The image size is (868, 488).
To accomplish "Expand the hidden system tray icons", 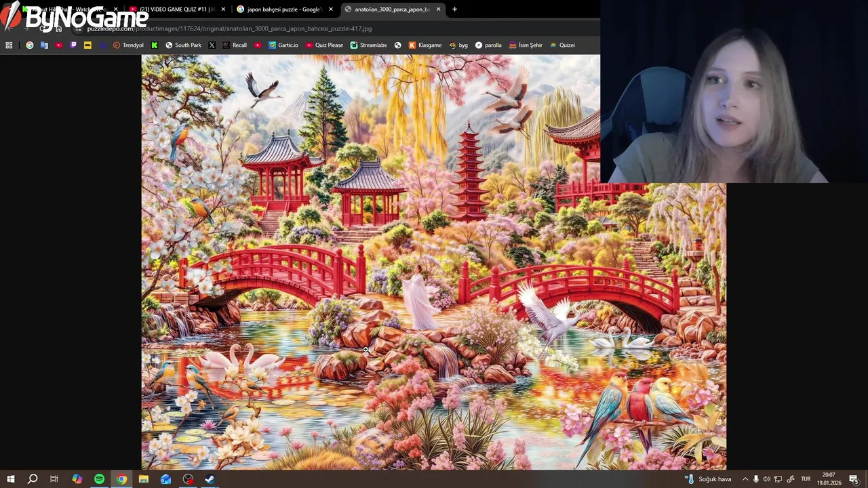I will pos(745,479).
